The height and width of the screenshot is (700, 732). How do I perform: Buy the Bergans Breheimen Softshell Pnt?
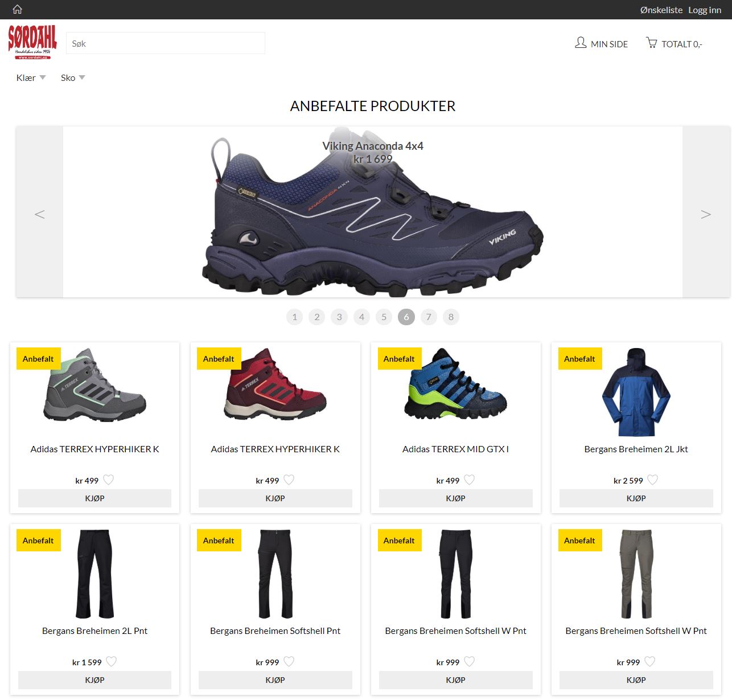[275, 680]
